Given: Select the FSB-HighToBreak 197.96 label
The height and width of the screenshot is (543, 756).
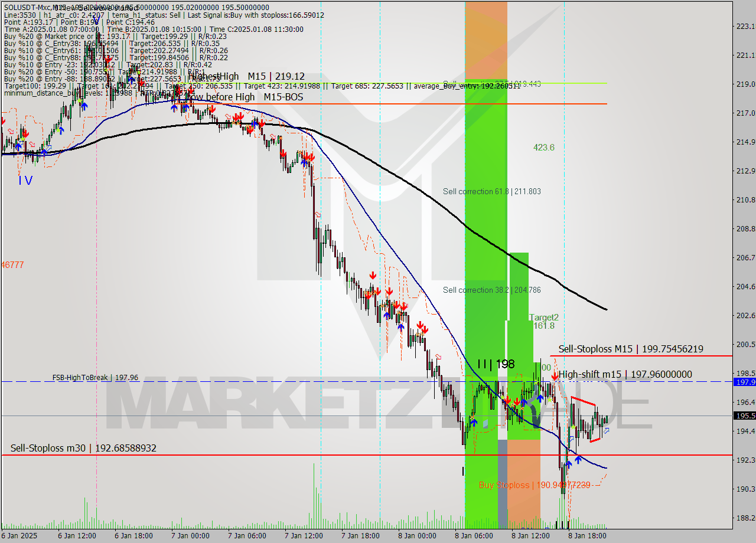Looking at the screenshot, I should (x=95, y=377).
